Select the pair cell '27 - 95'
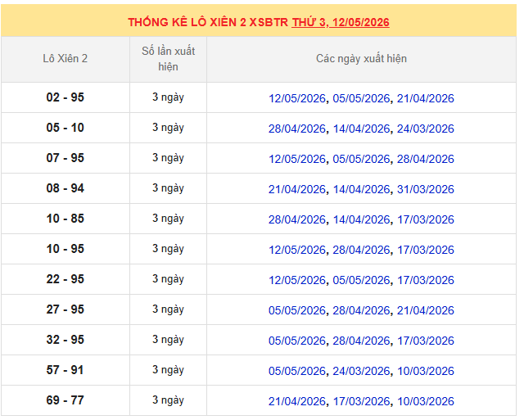The width and height of the screenshot is (524, 420). point(65,309)
